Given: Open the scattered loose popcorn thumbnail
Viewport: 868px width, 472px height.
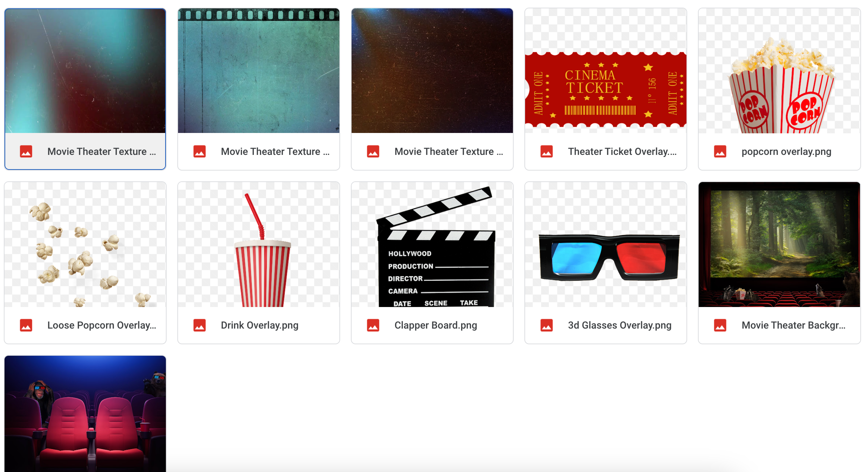Looking at the screenshot, I should (x=85, y=244).
